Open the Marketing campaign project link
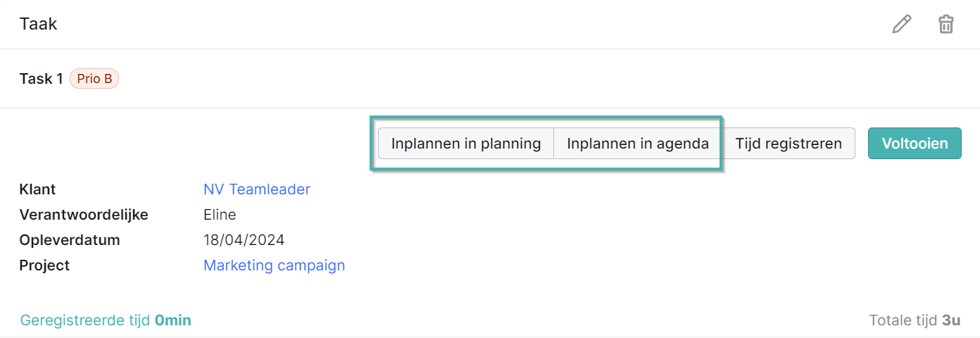This screenshot has width=980, height=338. 275,265
